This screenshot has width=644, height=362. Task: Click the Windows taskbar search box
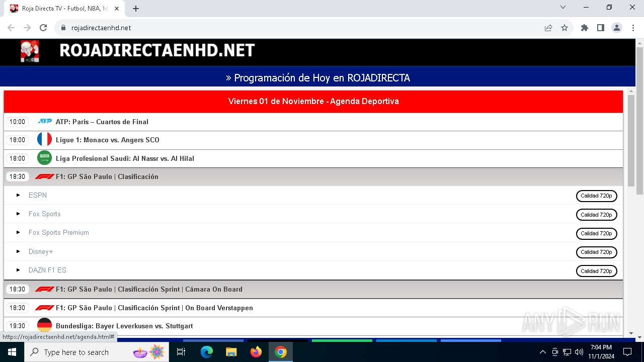pos(97,352)
